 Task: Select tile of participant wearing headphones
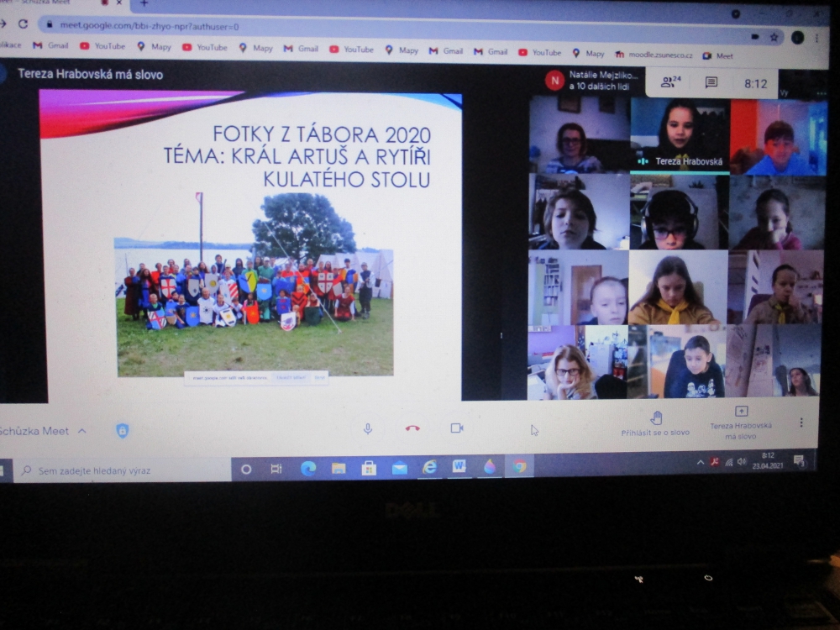pyautogui.click(x=679, y=213)
